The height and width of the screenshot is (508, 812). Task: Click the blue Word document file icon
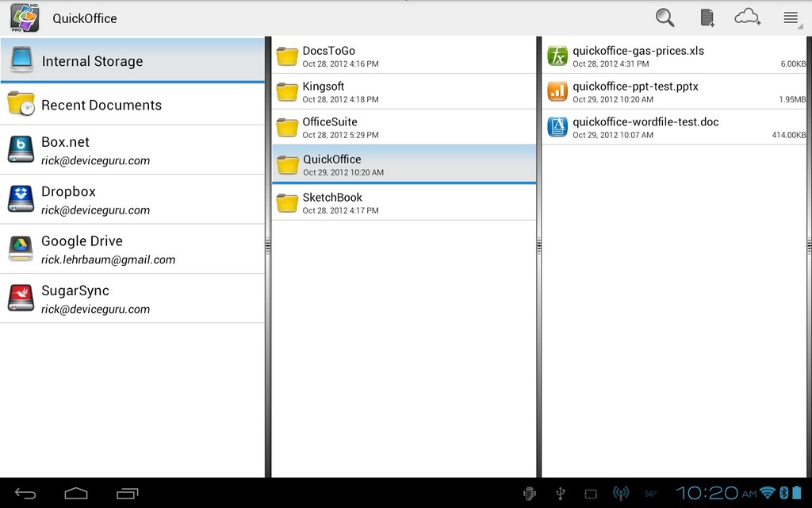coord(557,126)
